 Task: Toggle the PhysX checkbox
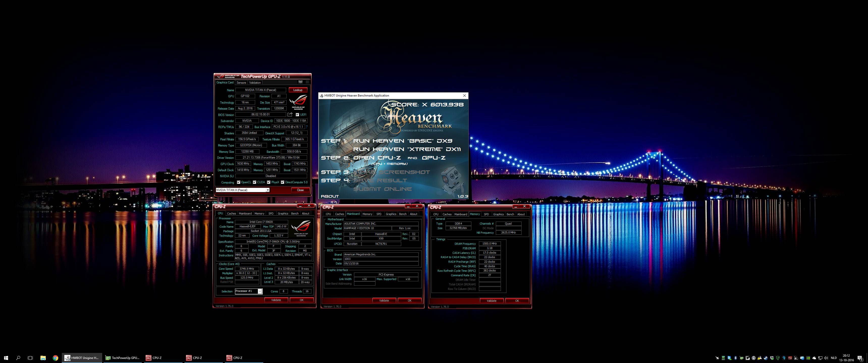click(x=268, y=182)
